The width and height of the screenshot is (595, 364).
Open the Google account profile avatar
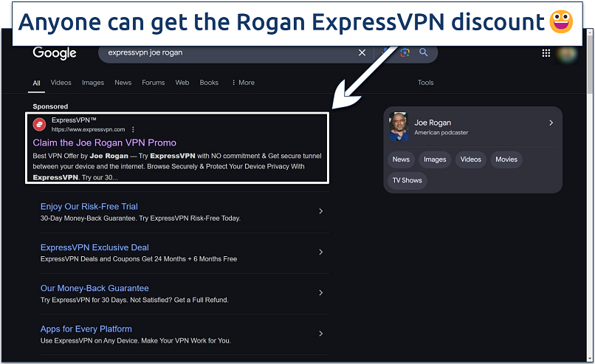pos(567,53)
